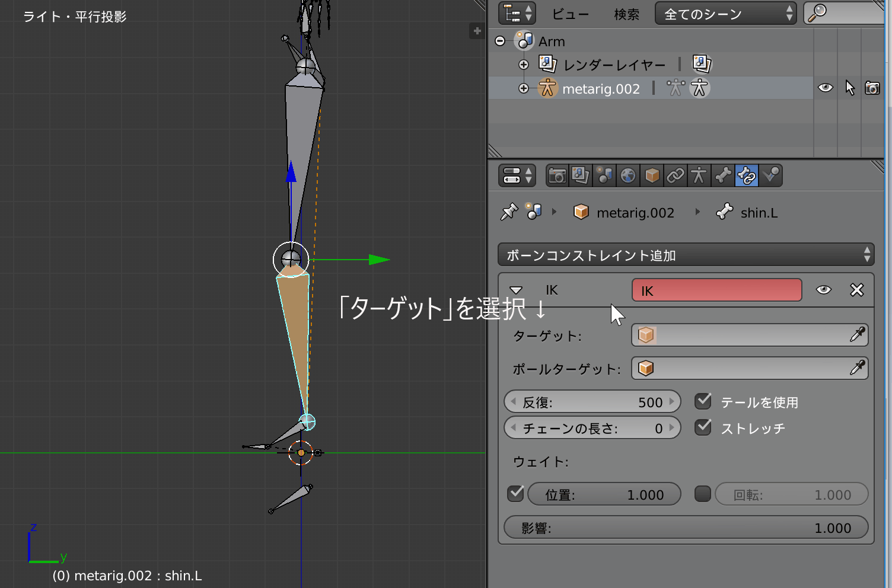Open the 検索 menu in outliner
Viewport: 892px width, 588px height.
[626, 14]
